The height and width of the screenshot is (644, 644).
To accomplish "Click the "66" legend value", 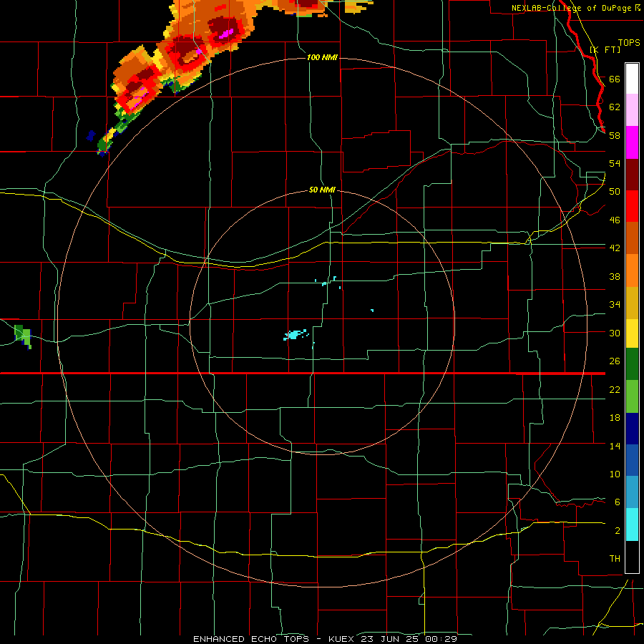I will click(x=615, y=79).
